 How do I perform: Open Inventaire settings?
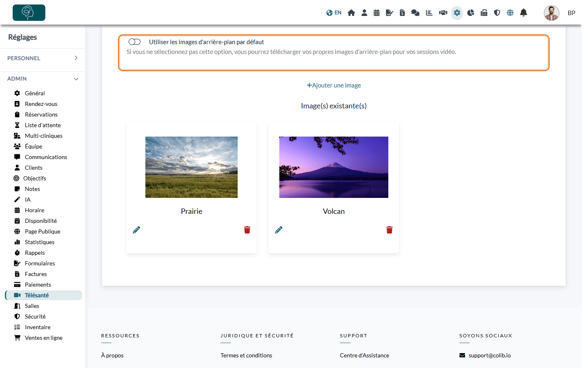tap(38, 327)
